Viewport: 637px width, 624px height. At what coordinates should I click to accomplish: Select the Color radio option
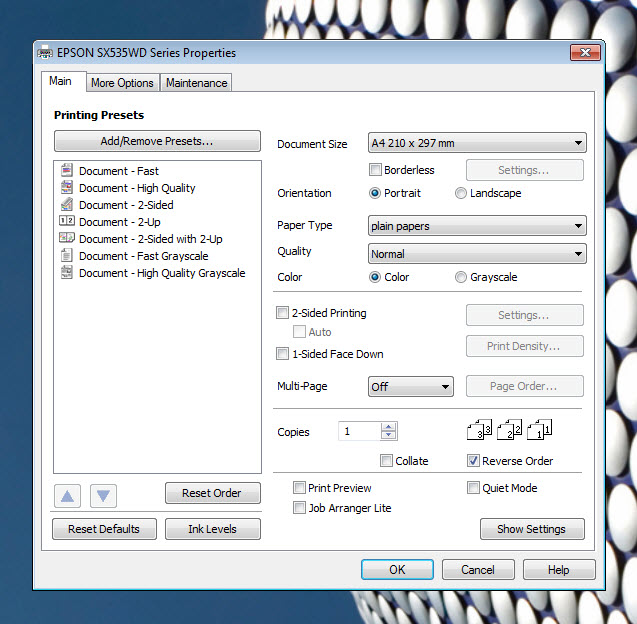[x=375, y=277]
